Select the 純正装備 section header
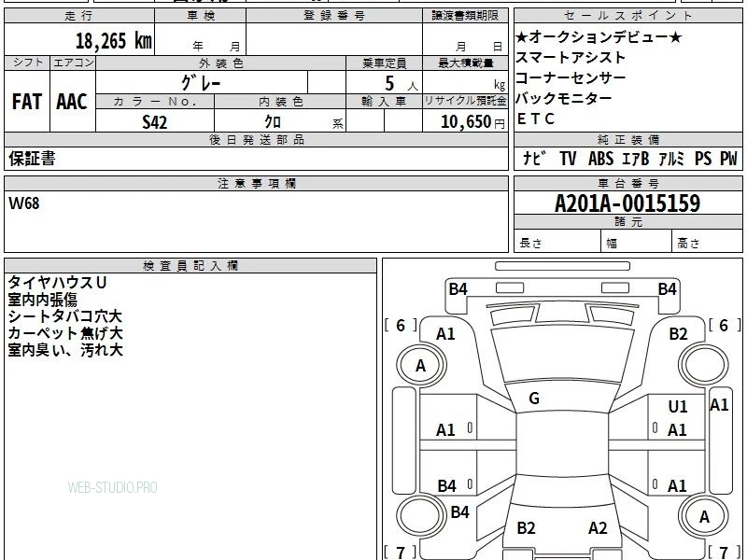747x560 pixels. [628, 139]
